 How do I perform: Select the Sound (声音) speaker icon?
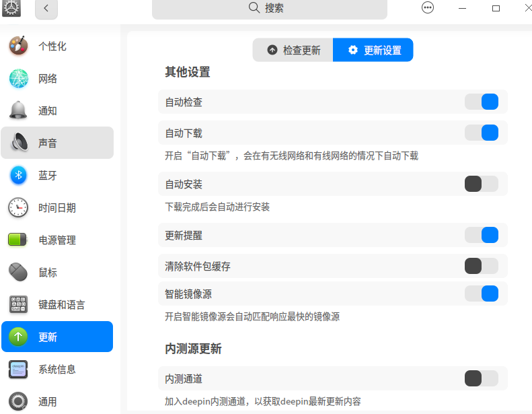coord(20,142)
